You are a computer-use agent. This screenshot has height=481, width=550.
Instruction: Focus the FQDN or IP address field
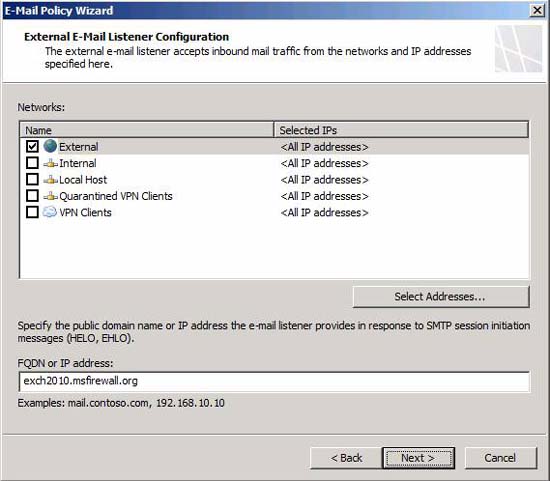pyautogui.click(x=274, y=381)
